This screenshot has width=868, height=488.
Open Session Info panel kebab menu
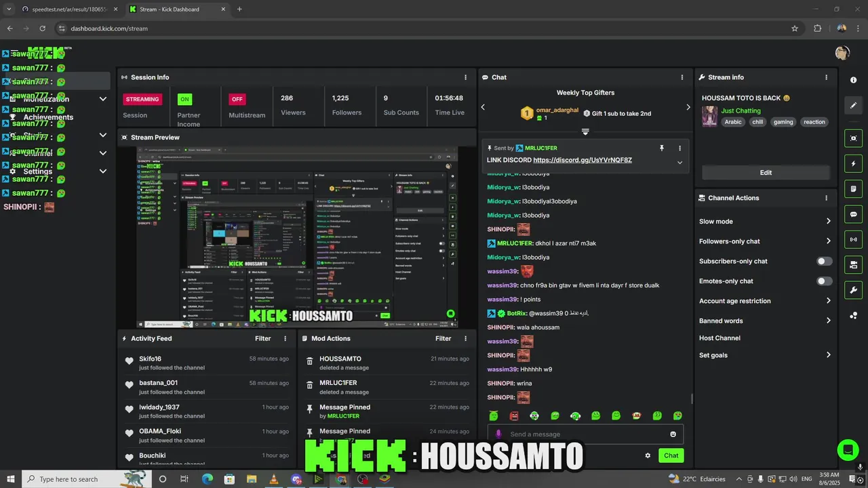(465, 77)
